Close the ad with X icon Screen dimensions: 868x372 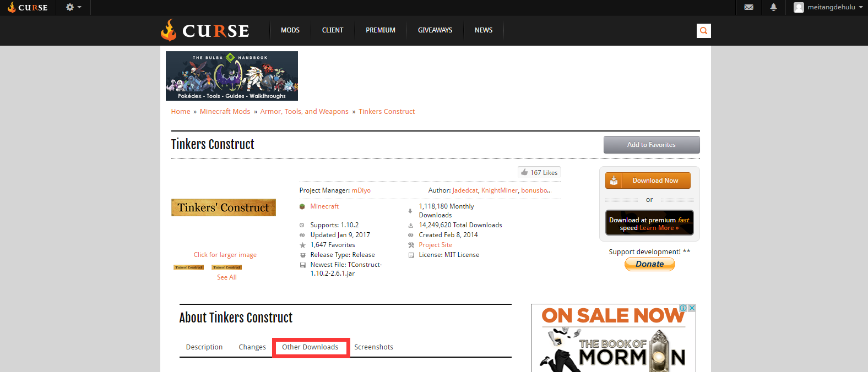coord(692,308)
